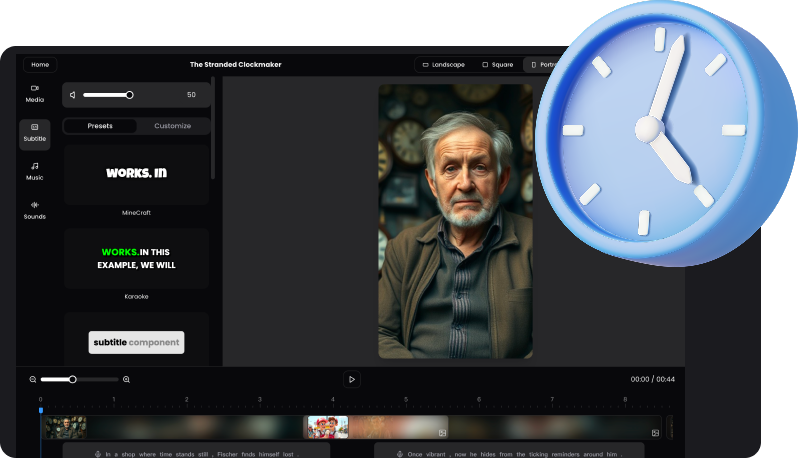Select the Subtitle sidebar icon
Image resolution: width=798 pixels, height=458 pixels.
[x=35, y=133]
